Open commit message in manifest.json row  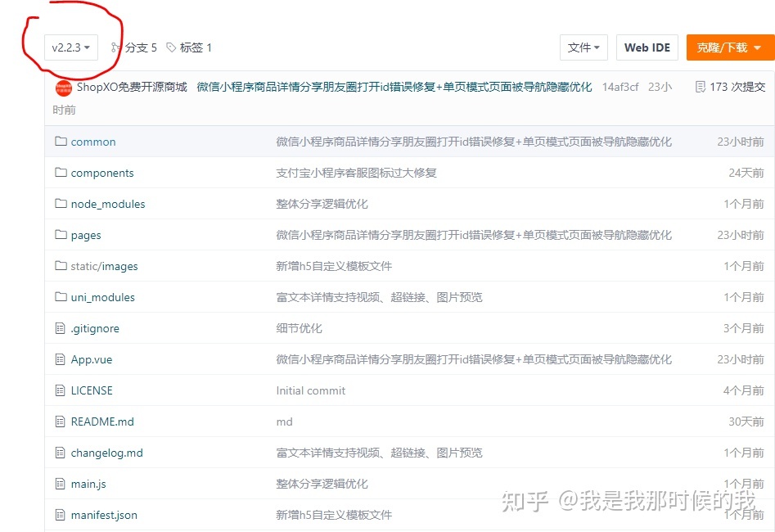(x=334, y=516)
